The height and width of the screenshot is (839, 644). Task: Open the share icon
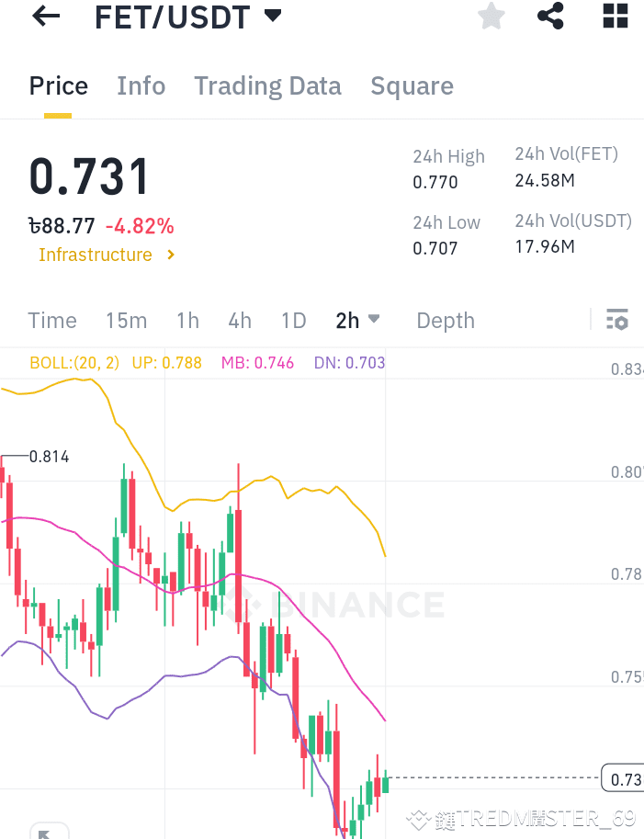[x=550, y=16]
